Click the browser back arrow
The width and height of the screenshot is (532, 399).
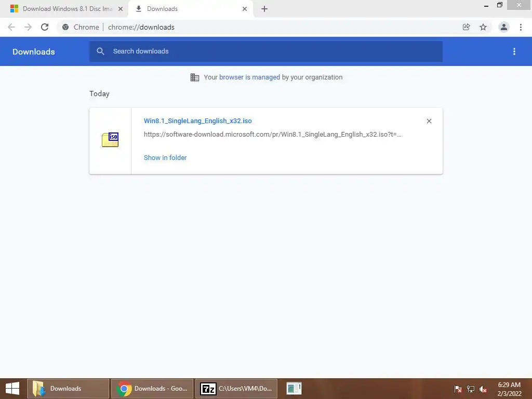(11, 27)
